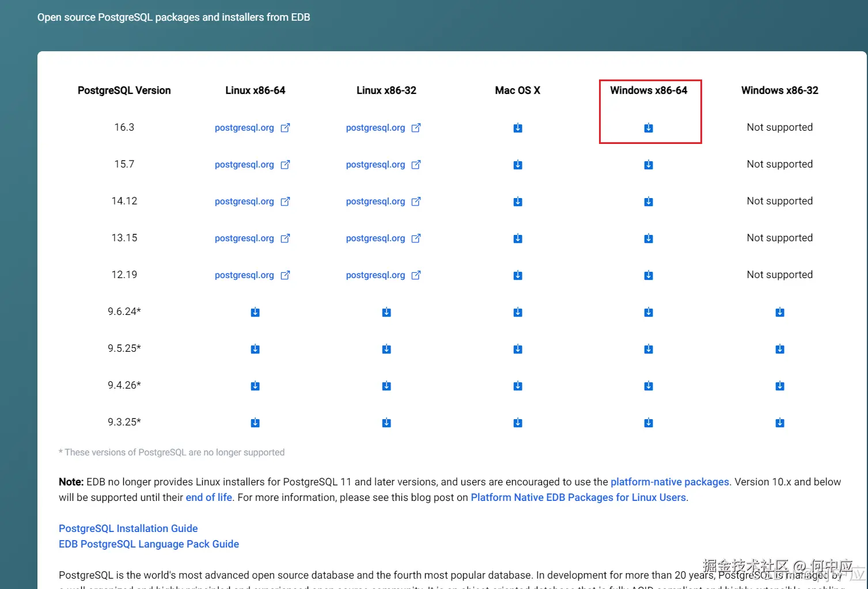Viewport: 868px width, 589px height.
Task: Download PostgreSQL 9.3.25 for Windows x86-32
Action: point(780,423)
